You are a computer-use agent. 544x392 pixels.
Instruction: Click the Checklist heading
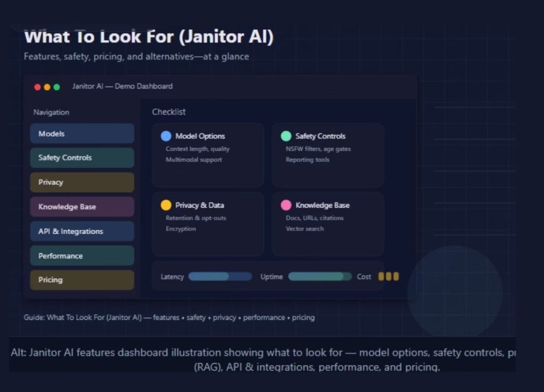click(x=168, y=112)
